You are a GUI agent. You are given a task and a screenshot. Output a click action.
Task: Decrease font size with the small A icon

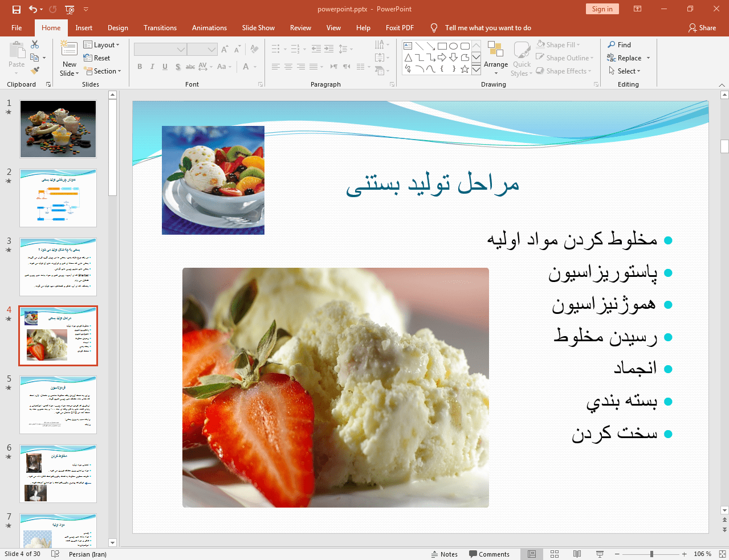click(x=237, y=50)
